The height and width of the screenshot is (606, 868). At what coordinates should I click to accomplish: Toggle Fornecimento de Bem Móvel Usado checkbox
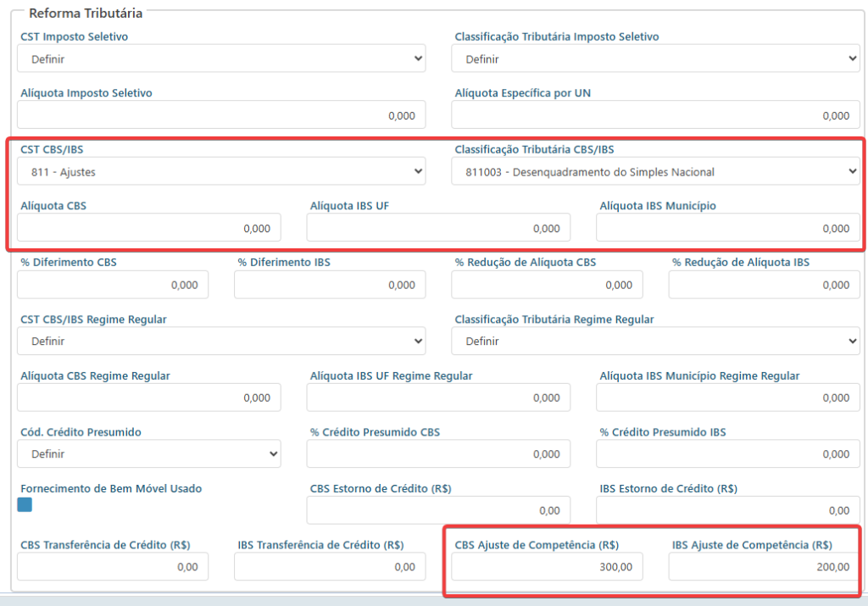point(25,505)
